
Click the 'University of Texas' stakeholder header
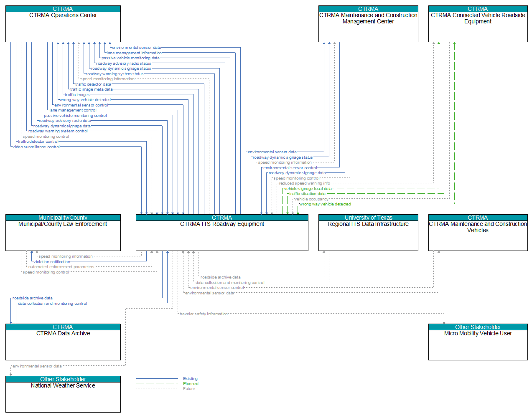368,218
